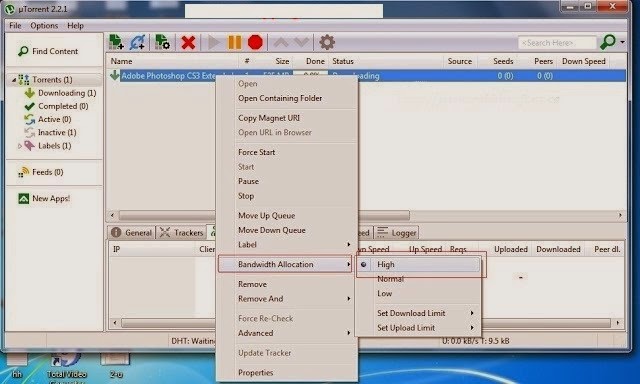Screen dimensions: 640x384
Task: Click the green search magnifier icon
Action: tap(608, 42)
